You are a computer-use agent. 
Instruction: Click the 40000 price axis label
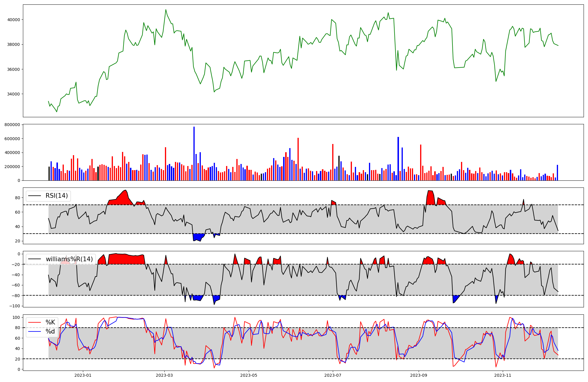pyautogui.click(x=14, y=20)
